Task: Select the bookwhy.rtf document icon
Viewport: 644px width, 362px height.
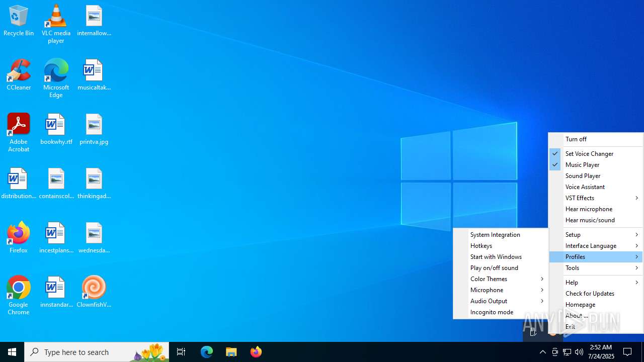Action: click(56, 130)
